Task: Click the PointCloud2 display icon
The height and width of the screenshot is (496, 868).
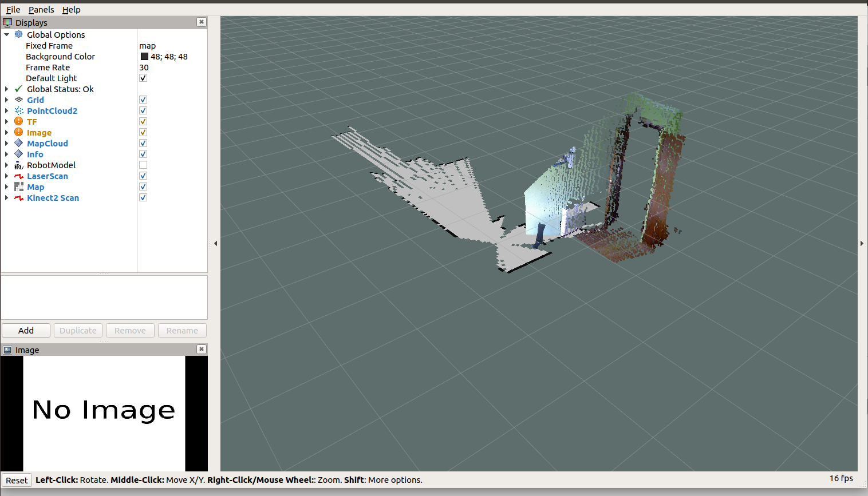Action: [x=19, y=110]
